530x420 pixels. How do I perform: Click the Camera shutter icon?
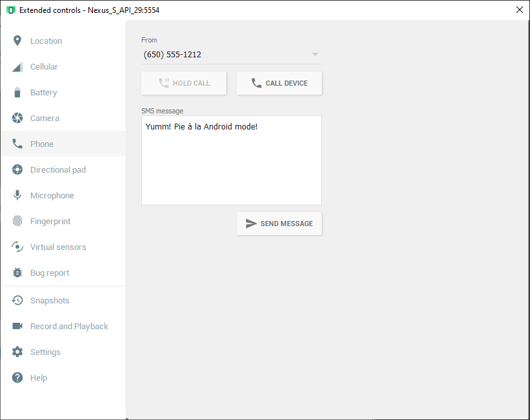tap(17, 119)
